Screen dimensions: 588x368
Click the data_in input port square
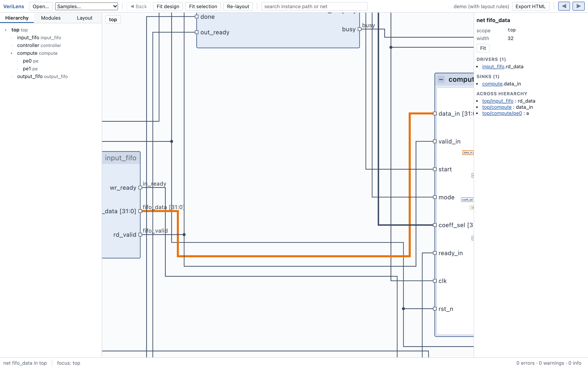coord(435,113)
